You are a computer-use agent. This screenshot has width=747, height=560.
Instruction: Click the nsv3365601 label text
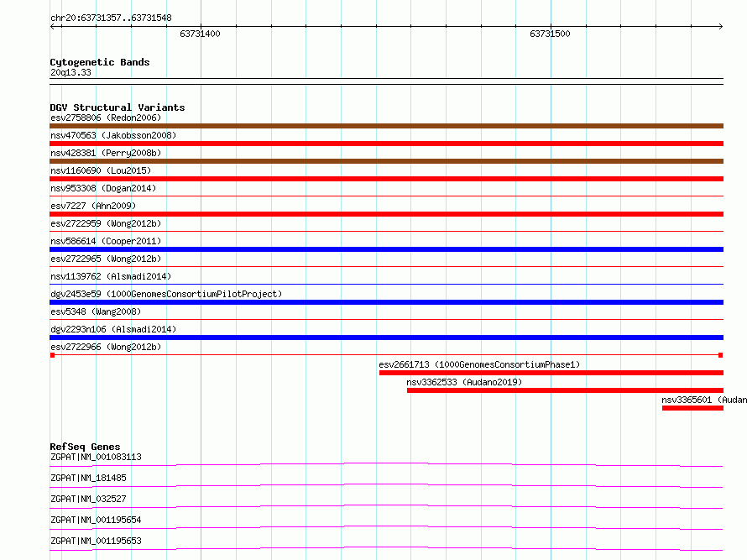point(704,400)
